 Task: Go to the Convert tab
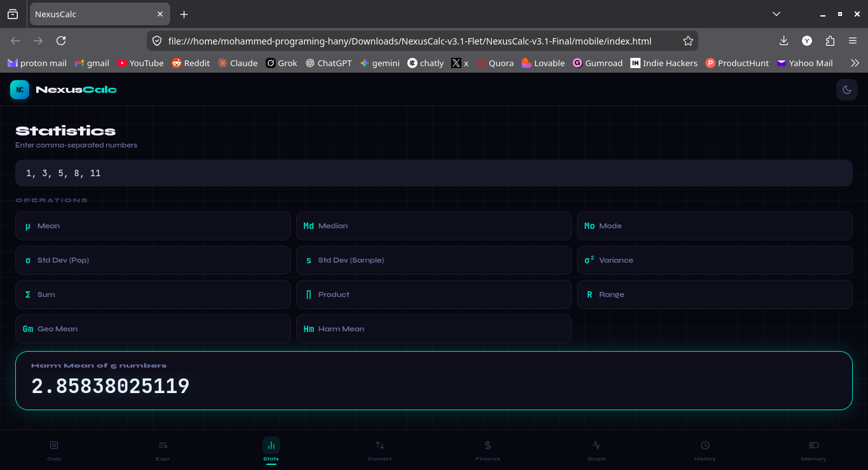379,450
